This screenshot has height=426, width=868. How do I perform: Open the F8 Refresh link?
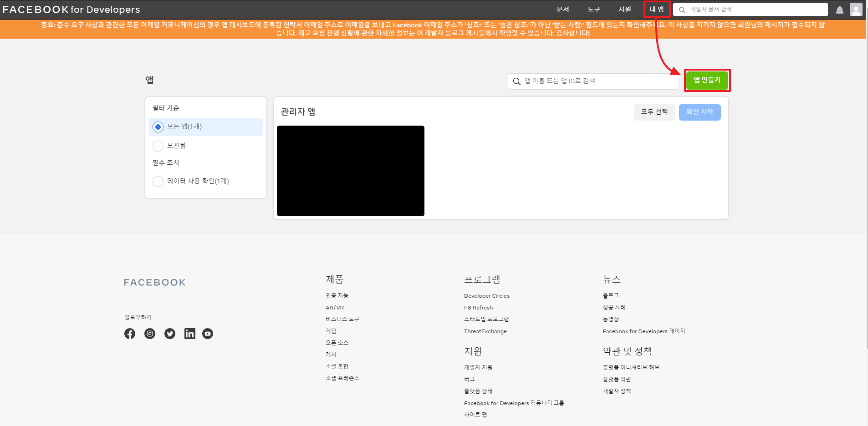click(x=479, y=308)
